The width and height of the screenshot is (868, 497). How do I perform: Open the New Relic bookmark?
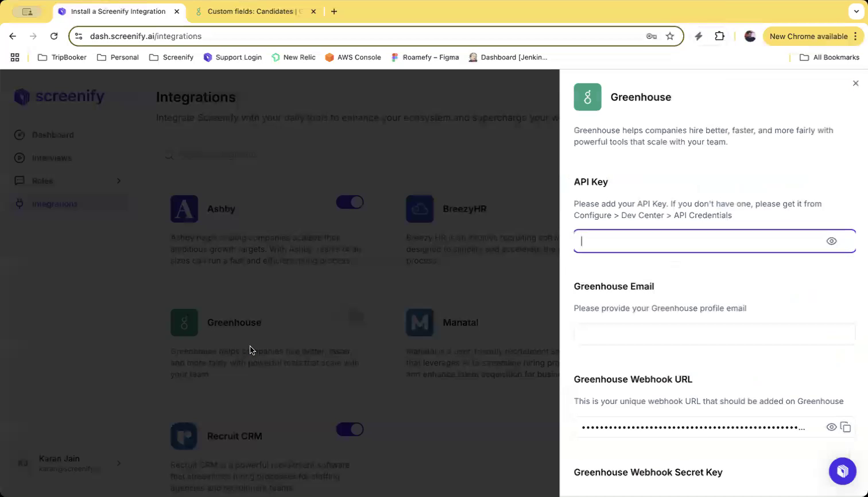point(293,57)
